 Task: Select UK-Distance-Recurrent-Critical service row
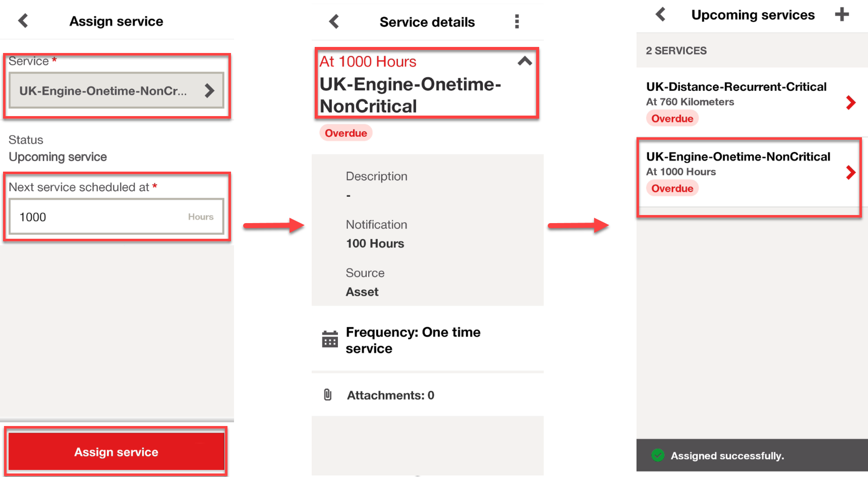[751, 102]
